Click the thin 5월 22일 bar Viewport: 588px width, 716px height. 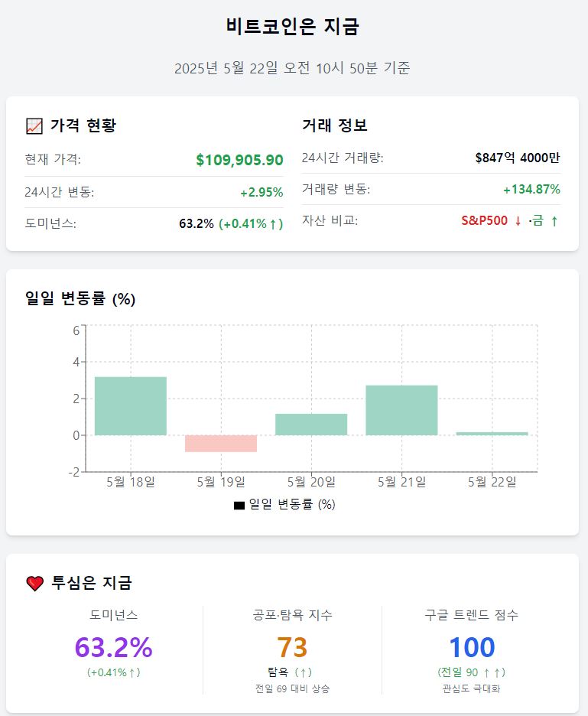[492, 433]
